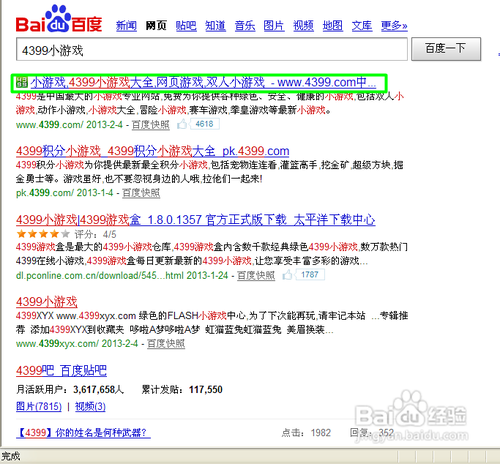Open the 4399积分小游戏 pk.4399.com result
This screenshot has height=464, width=500.
[152, 151]
